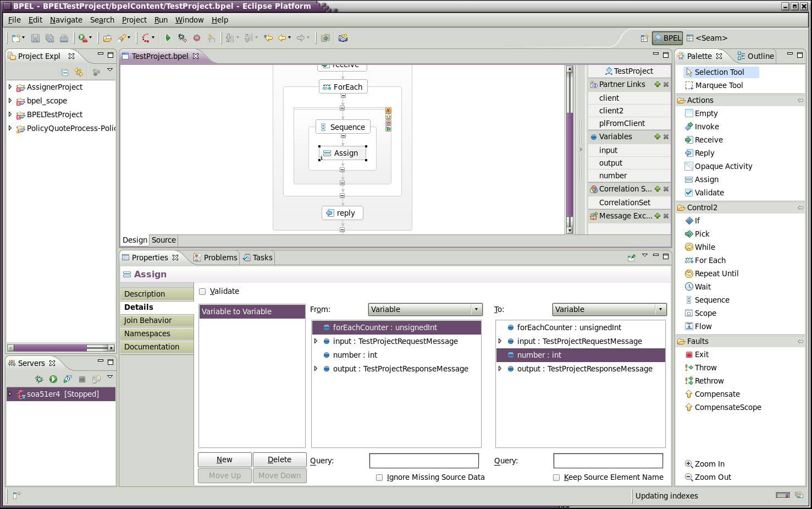
Task: Select the reply node in the diagram
Action: [x=342, y=213]
